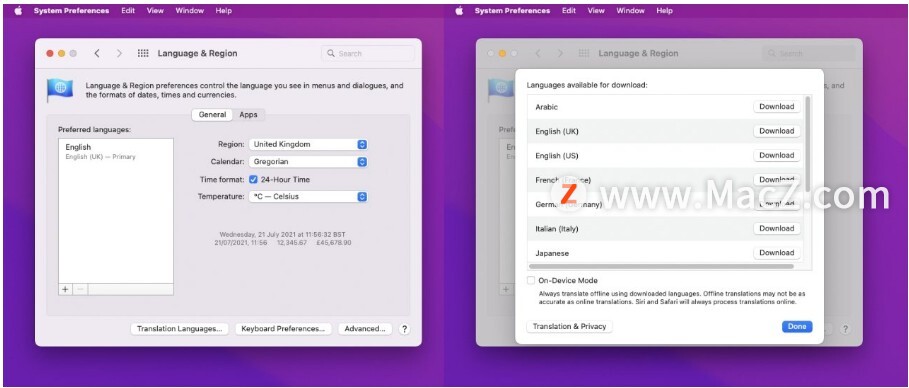Viewport: 909px width, 388px height.
Task: Download the English (US) language
Action: click(777, 155)
